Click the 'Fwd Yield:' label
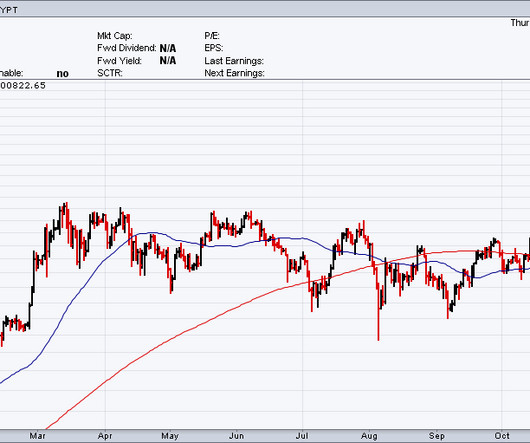This screenshot has height=443, width=530. click(119, 61)
